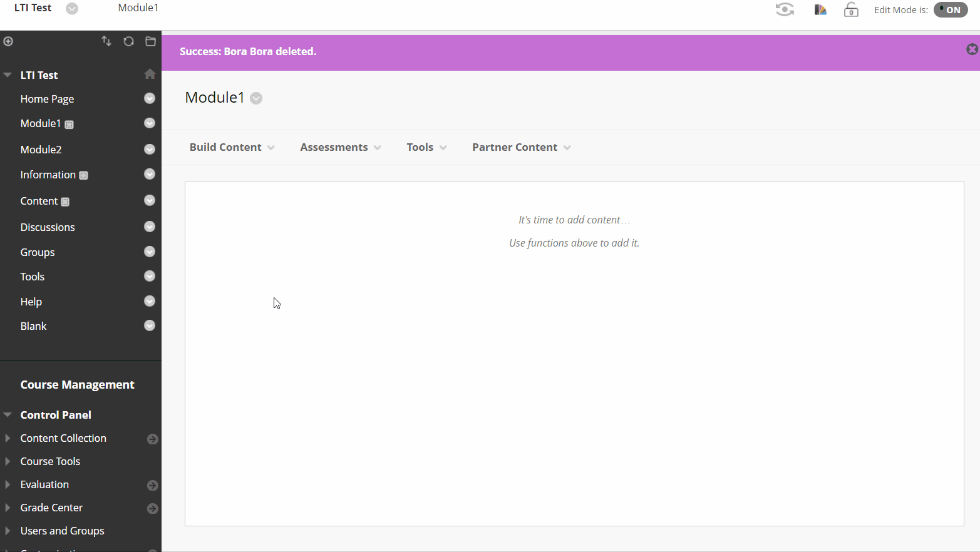The height and width of the screenshot is (552, 980).
Task: Open Discussions item options chevron
Action: [150, 227]
